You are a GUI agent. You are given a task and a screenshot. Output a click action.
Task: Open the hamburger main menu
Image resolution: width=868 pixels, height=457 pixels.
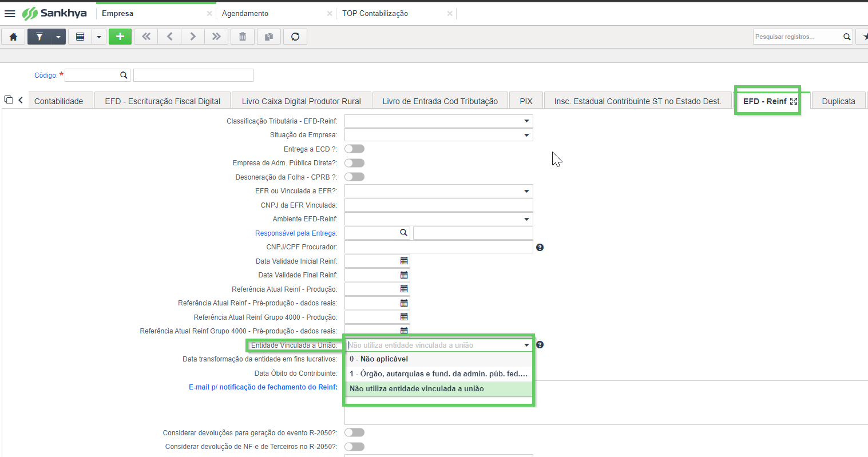[10, 13]
